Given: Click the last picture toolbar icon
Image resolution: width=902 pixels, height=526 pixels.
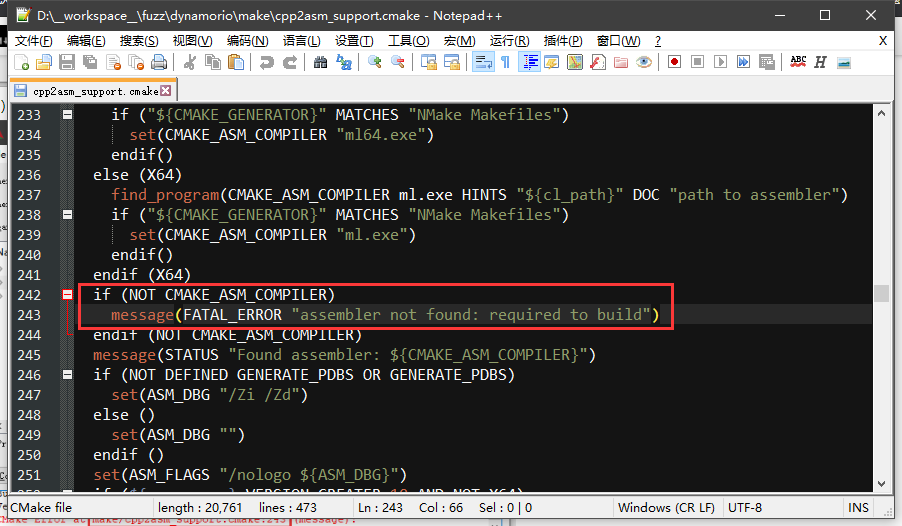Looking at the screenshot, I should (844, 62).
